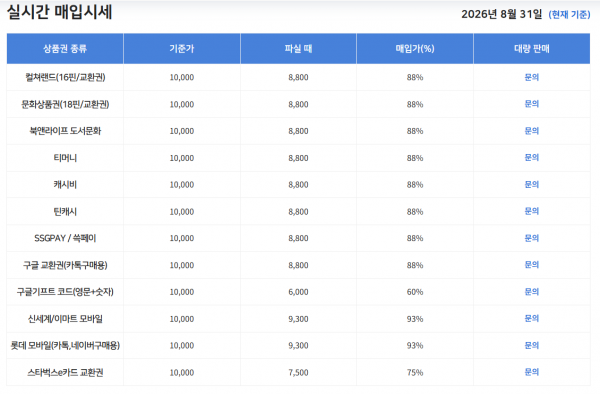Select 구글기프트 코드(영문+숫자) product name
This screenshot has height=394, width=600.
65,291
